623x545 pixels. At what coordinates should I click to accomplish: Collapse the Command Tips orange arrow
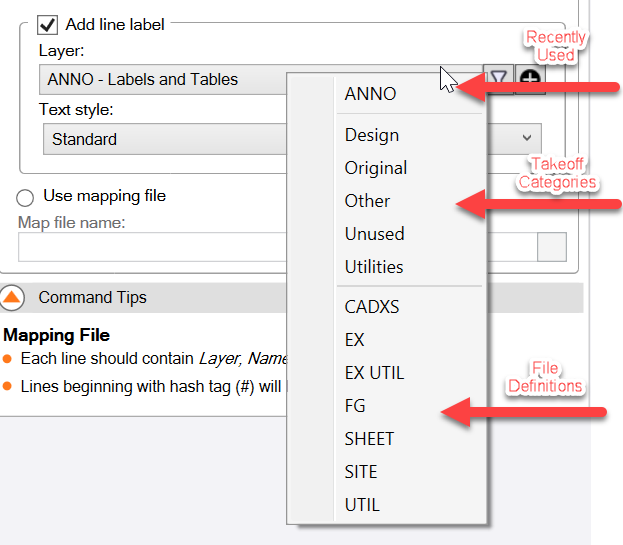tap(14, 297)
